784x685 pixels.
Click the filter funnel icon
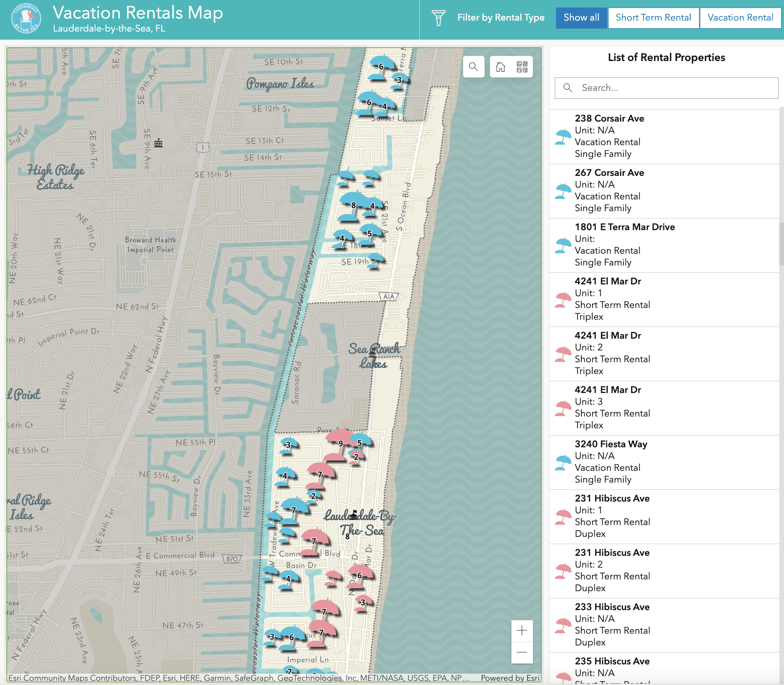tap(438, 18)
